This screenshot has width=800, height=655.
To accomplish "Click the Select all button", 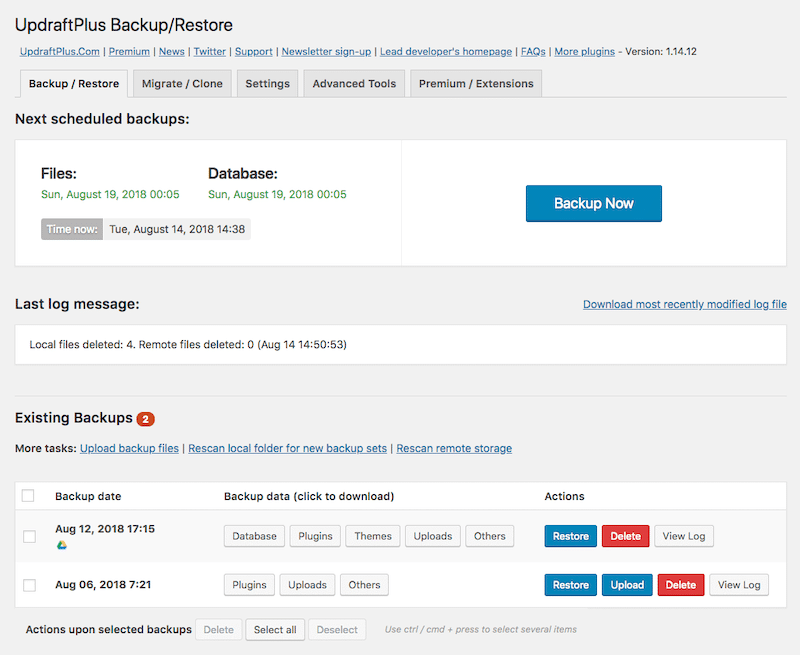I will [x=274, y=630].
